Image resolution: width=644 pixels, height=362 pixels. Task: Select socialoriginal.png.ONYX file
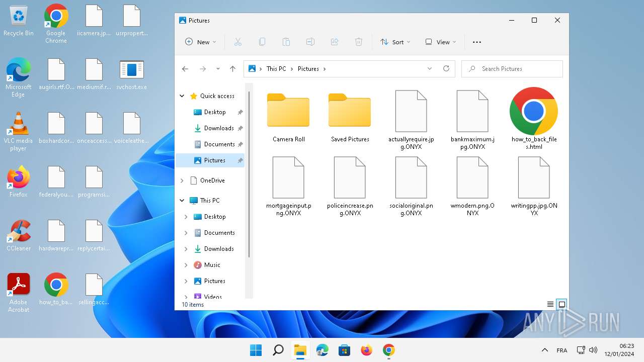pyautogui.click(x=411, y=186)
